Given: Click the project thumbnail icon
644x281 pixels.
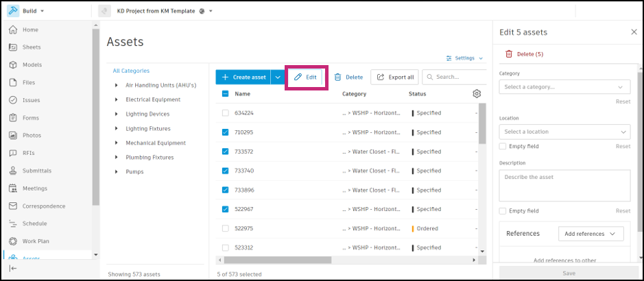Looking at the screenshot, I should point(105,11).
